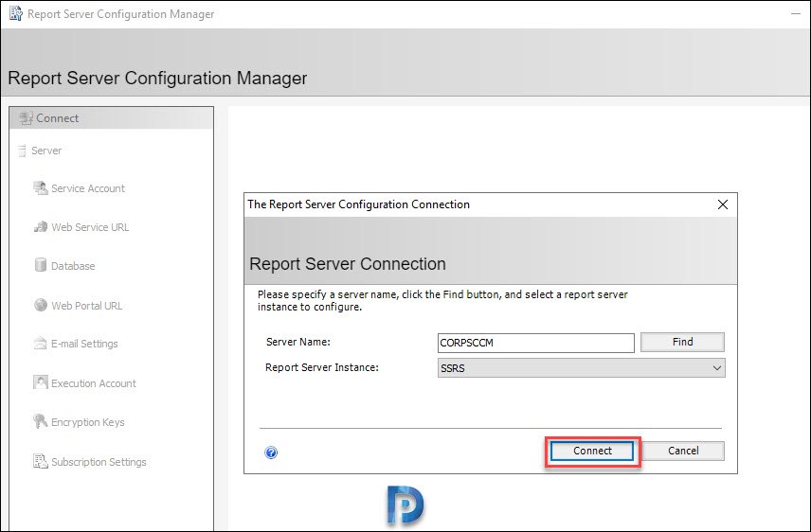This screenshot has width=811, height=532.
Task: Cancel the Report Server Connection dialog
Action: 683,451
